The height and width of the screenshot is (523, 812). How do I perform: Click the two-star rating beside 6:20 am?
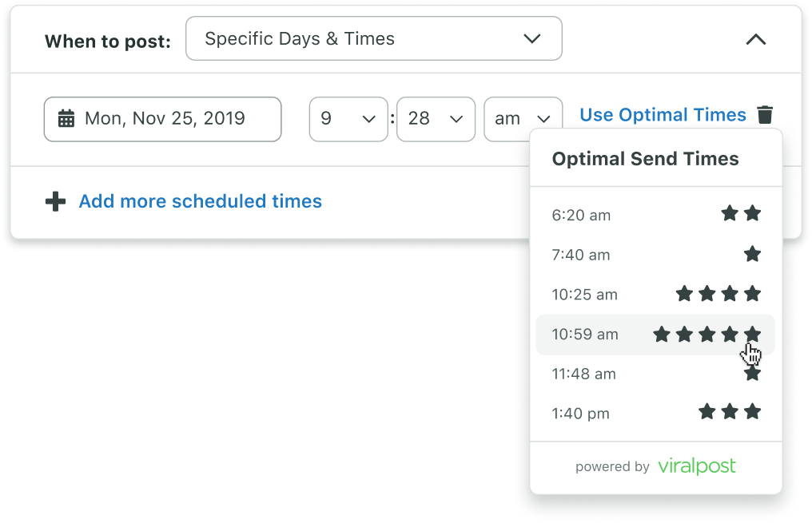(741, 213)
